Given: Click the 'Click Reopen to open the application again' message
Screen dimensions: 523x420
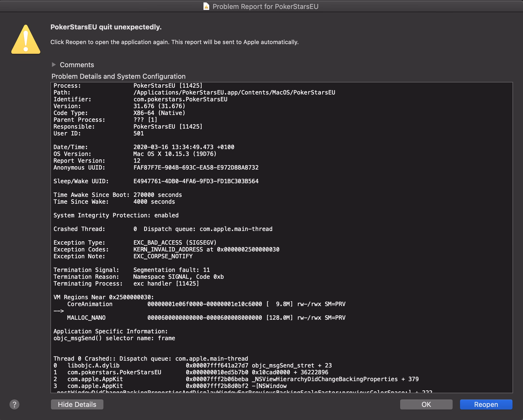Looking at the screenshot, I should pyautogui.click(x=175, y=42).
